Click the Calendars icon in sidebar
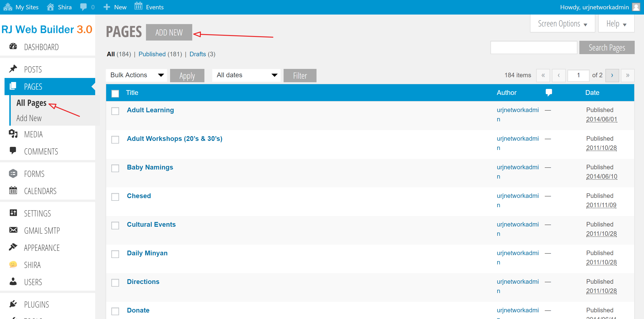 (x=13, y=190)
